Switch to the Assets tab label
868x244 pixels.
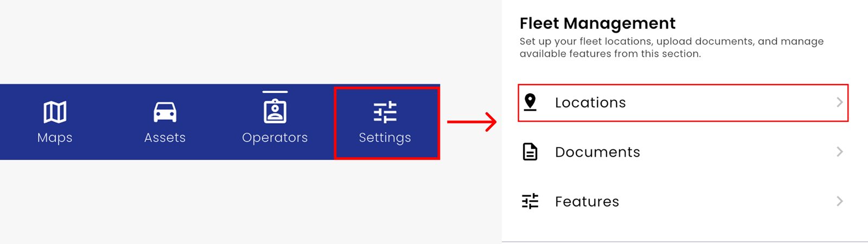point(165,138)
